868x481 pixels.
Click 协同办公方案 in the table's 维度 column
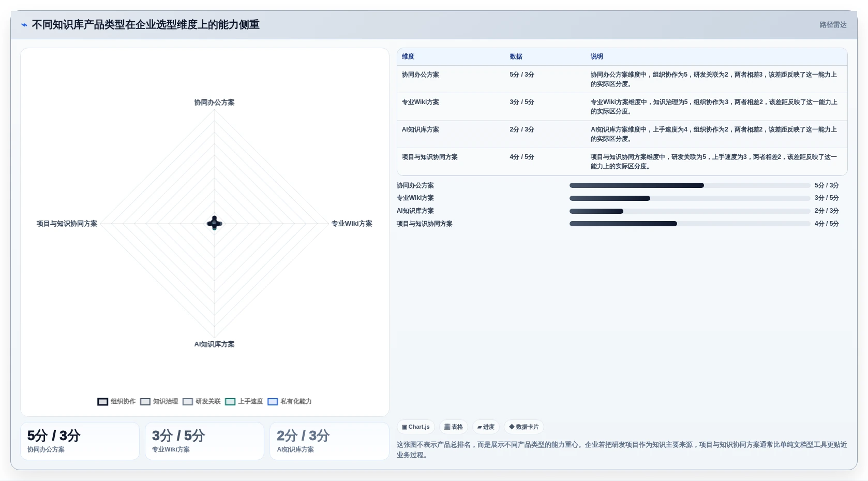pos(421,75)
